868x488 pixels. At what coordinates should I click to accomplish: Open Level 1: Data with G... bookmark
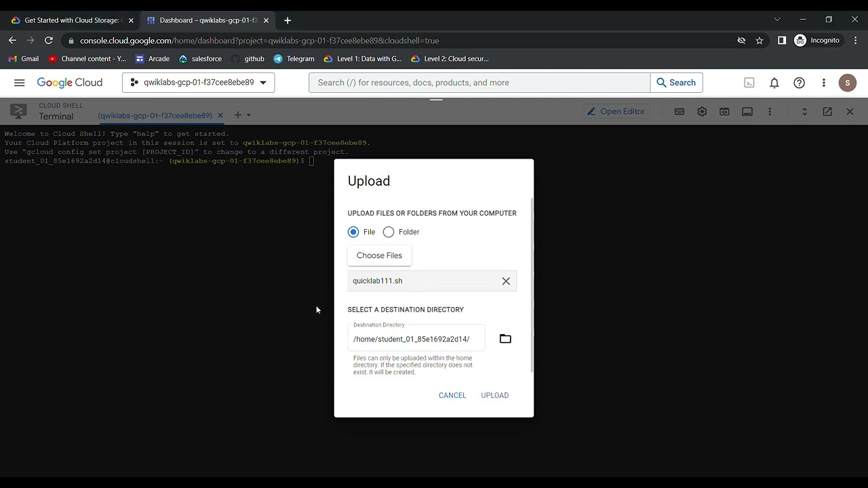click(x=363, y=59)
